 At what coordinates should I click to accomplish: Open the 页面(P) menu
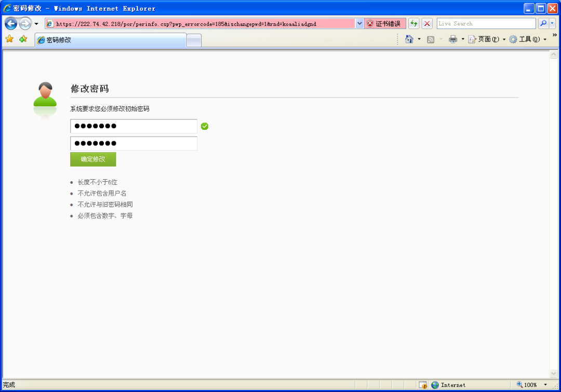[487, 39]
